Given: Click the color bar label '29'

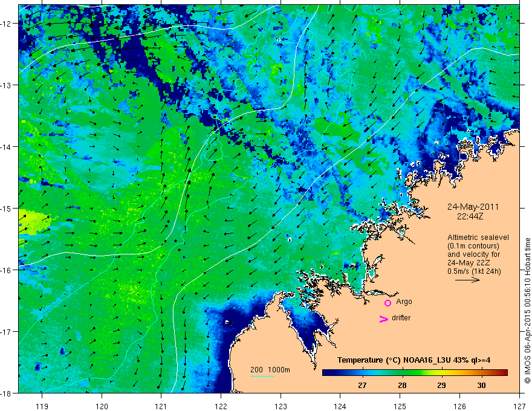Looking at the screenshot, I should (441, 385).
